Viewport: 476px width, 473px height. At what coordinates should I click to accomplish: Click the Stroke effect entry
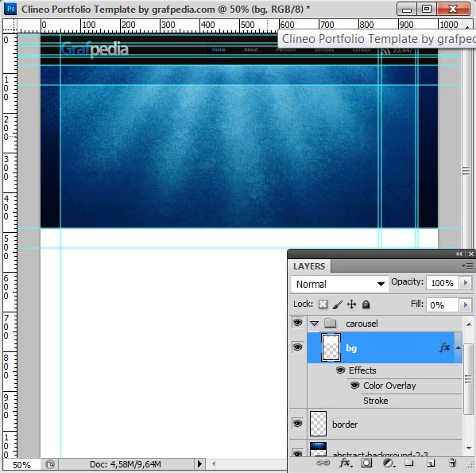pyautogui.click(x=376, y=401)
